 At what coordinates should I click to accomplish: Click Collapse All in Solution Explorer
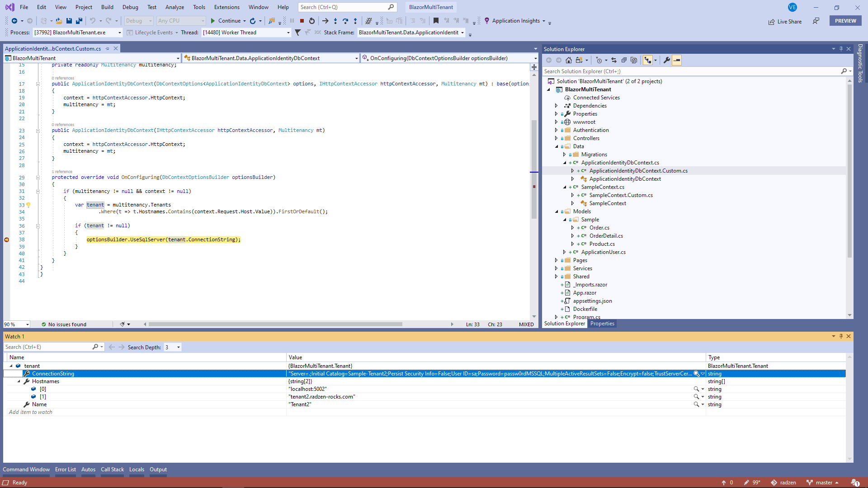click(624, 60)
